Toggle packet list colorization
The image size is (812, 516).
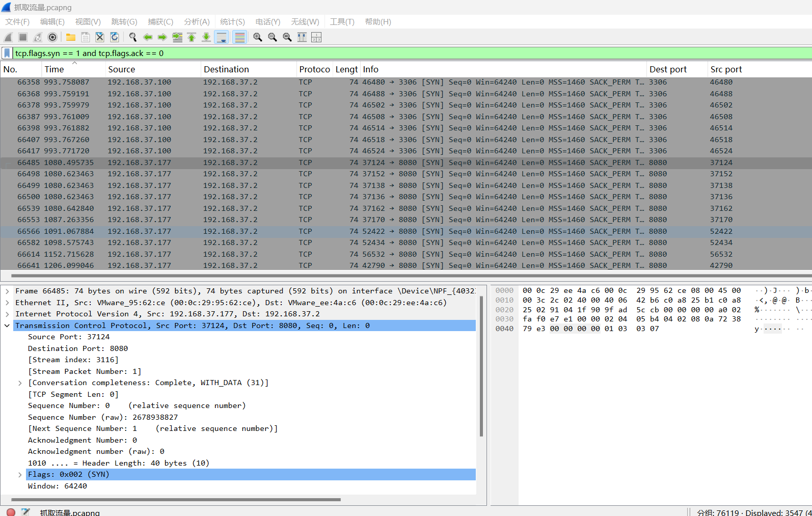tap(239, 37)
